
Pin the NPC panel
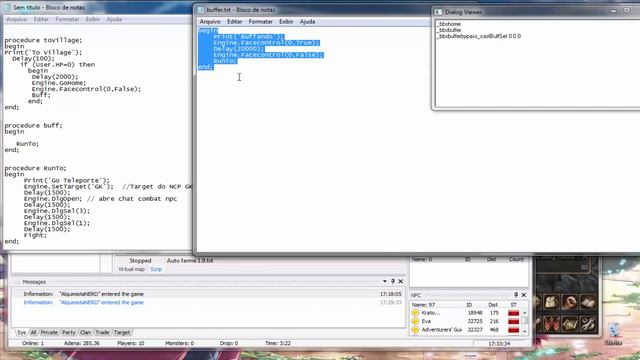click(516, 295)
